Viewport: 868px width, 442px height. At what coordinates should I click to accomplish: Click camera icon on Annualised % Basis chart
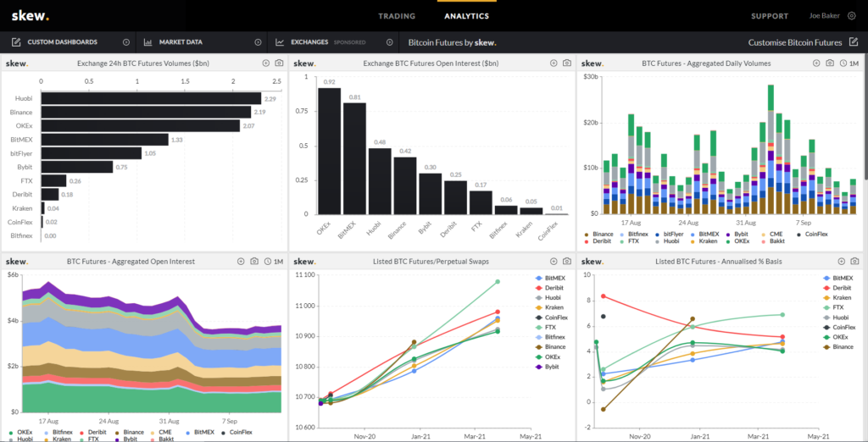coord(854,261)
